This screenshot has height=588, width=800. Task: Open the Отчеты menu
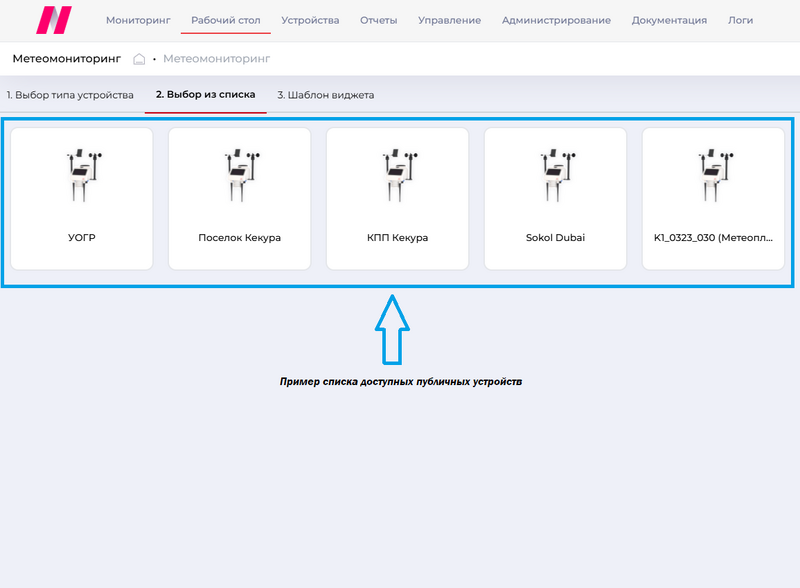(379, 20)
